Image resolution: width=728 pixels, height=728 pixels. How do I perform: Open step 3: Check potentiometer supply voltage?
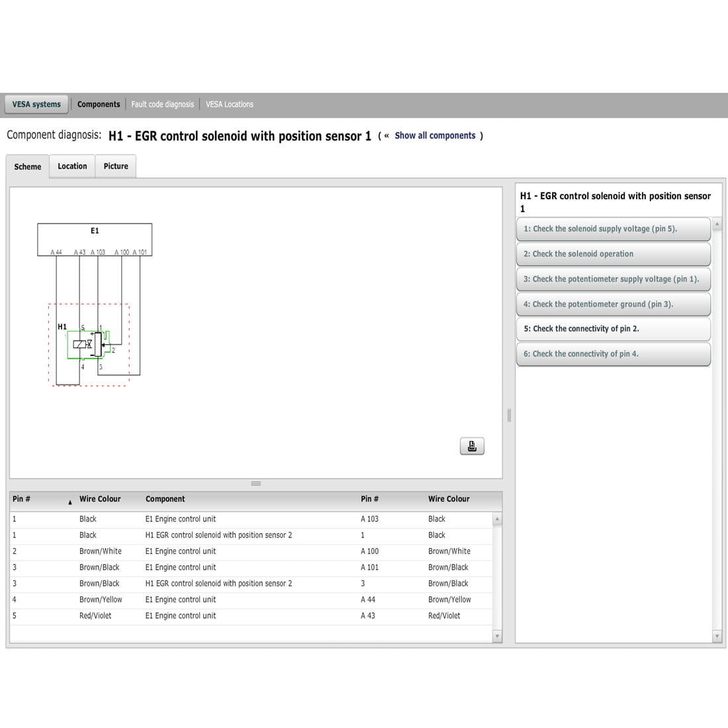(614, 279)
